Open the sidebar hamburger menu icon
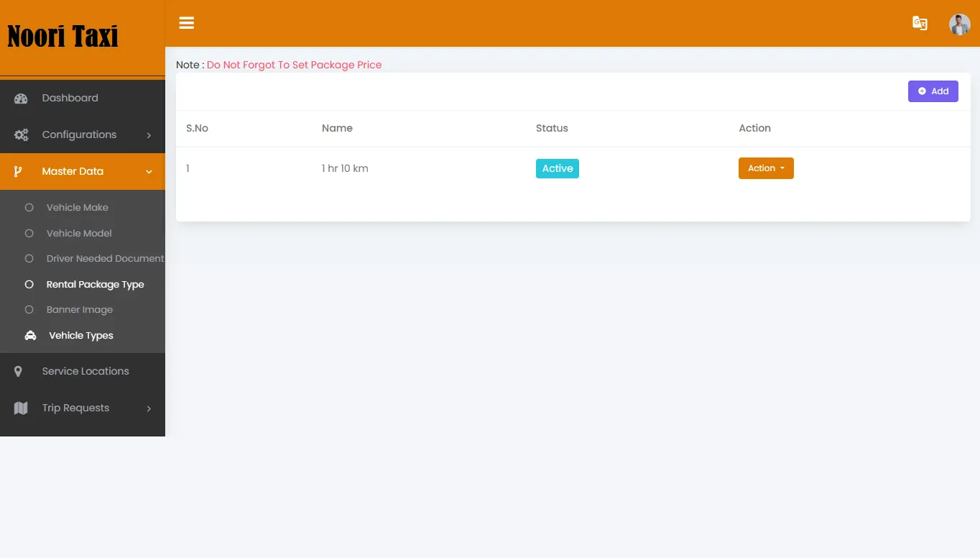The image size is (980, 558). click(x=186, y=22)
